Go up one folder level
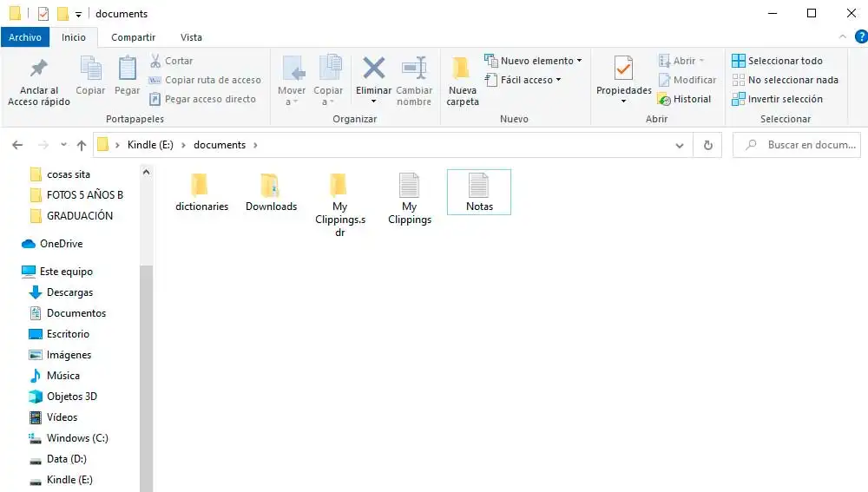This screenshot has width=868, height=492. pos(82,145)
